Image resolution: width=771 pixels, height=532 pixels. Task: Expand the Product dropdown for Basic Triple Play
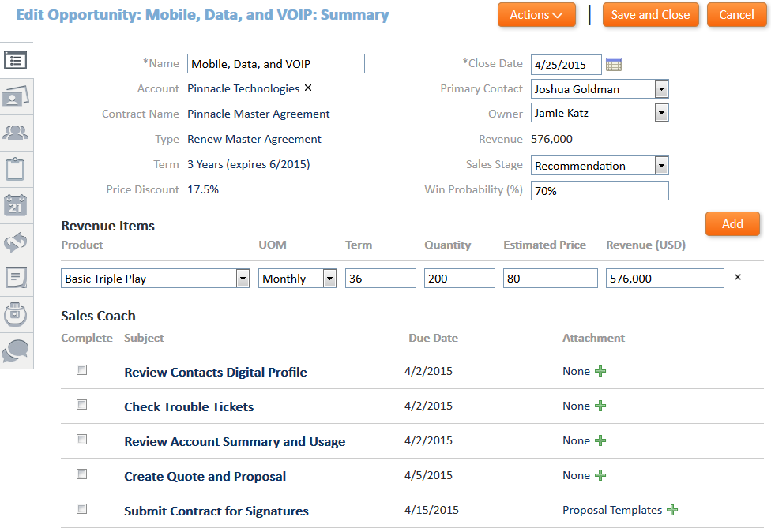click(x=243, y=279)
